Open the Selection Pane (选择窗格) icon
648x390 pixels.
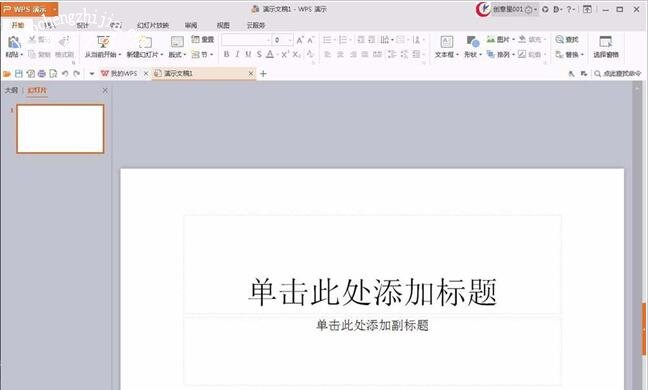click(606, 42)
